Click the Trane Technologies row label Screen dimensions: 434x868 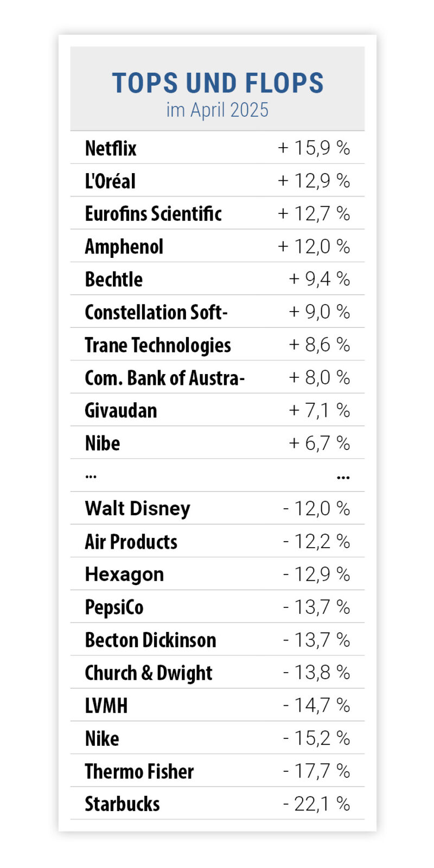[158, 345]
